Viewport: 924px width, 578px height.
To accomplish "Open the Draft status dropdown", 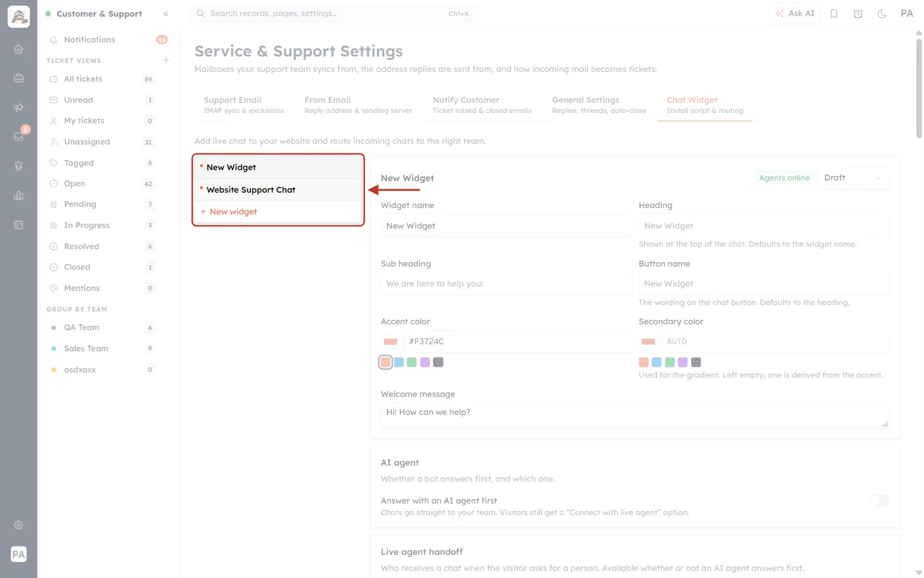I will 853,178.
